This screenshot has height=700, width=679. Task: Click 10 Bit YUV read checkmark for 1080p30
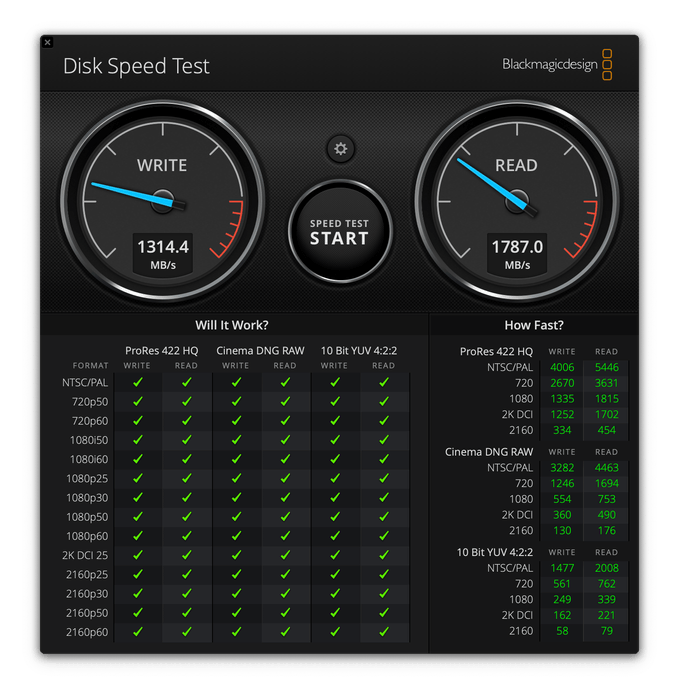pos(384,497)
